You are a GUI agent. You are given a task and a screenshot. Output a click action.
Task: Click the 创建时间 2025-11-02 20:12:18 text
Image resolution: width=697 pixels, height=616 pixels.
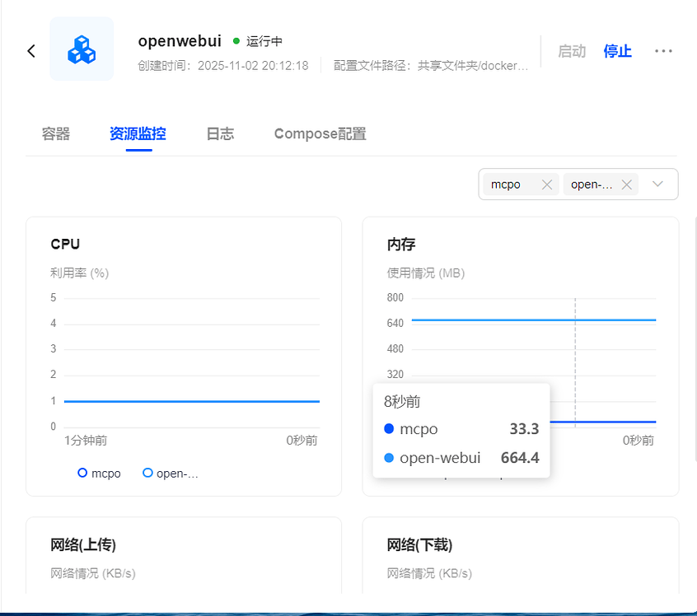[x=223, y=66]
